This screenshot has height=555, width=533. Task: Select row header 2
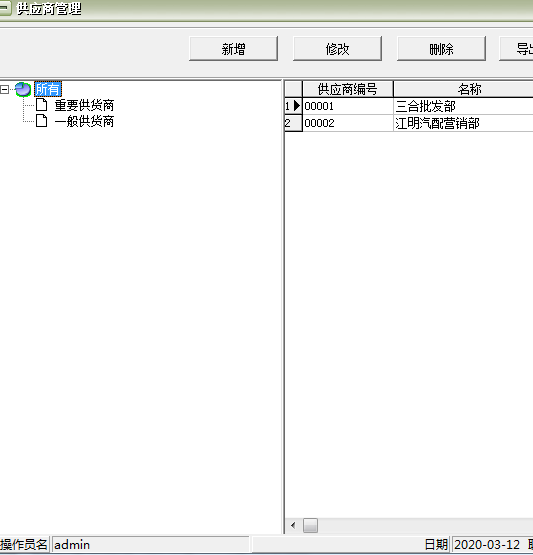[293, 123]
